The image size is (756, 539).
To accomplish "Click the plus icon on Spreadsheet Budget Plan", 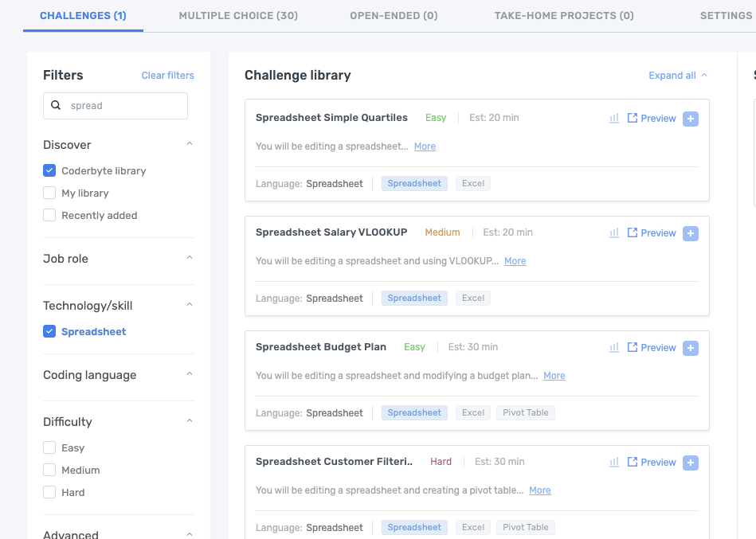I will 691,347.
